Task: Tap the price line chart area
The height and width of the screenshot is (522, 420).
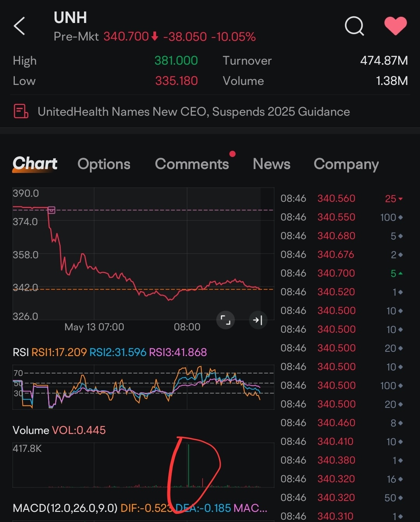Action: tap(143, 254)
